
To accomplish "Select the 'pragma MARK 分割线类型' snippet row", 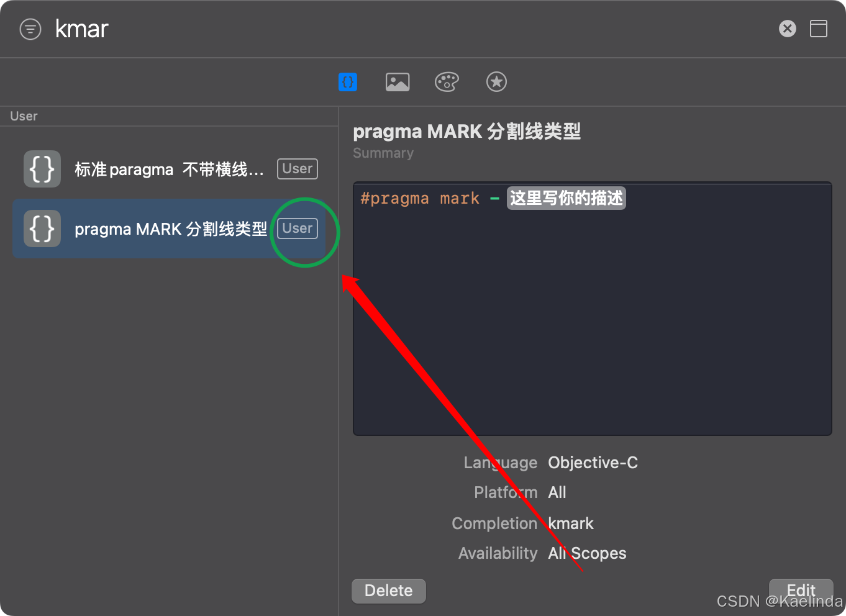I will point(169,229).
